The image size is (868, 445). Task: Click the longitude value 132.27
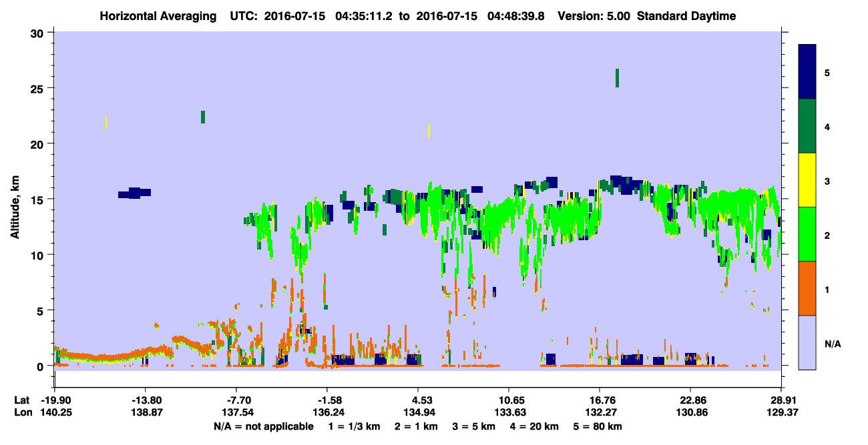tap(600, 412)
